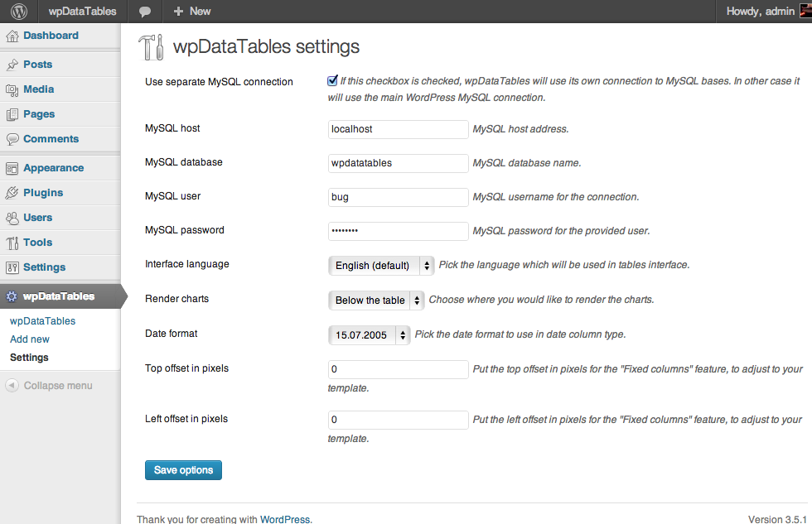The image size is (812, 524).
Task: Click the New label in admin bar
Action: (200, 12)
